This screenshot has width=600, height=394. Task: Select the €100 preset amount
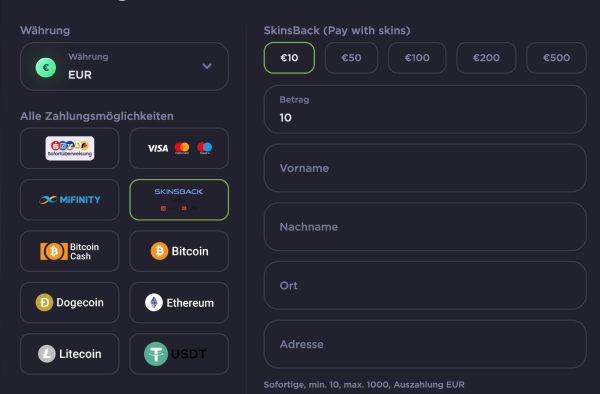417,58
